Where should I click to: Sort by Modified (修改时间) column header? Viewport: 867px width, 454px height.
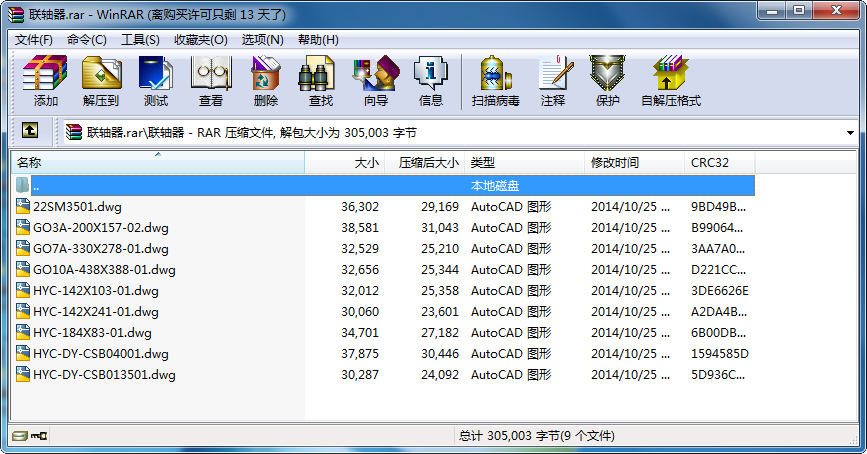[634, 163]
